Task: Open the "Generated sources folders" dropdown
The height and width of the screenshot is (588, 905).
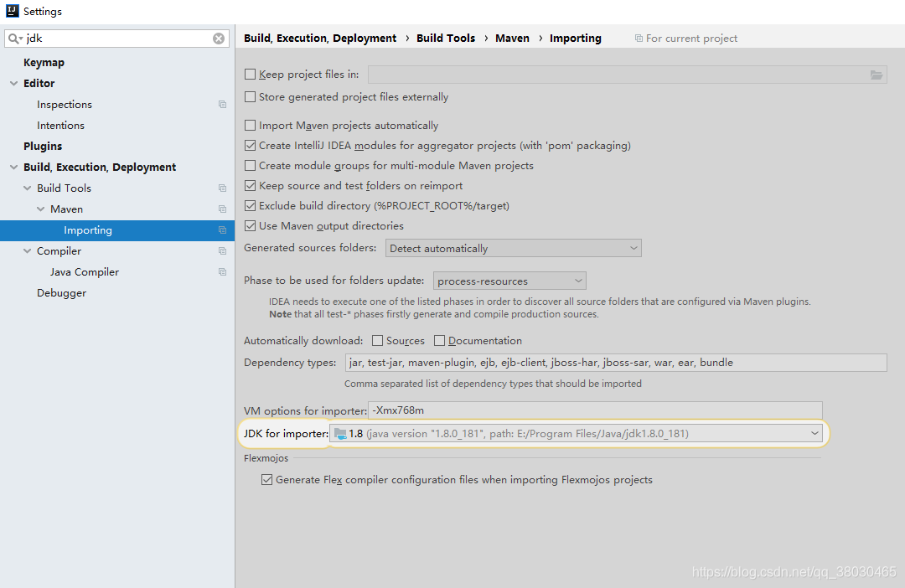Action: tap(633, 247)
